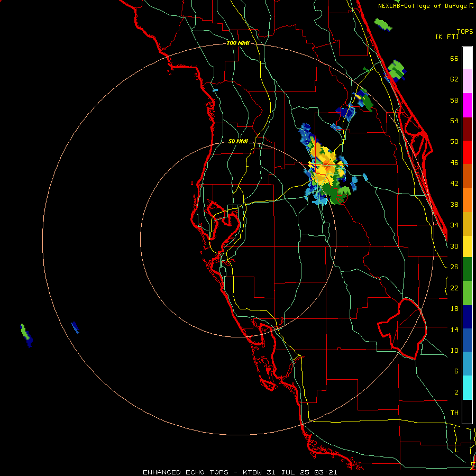Click the '03:21' timestamp

tap(326, 472)
